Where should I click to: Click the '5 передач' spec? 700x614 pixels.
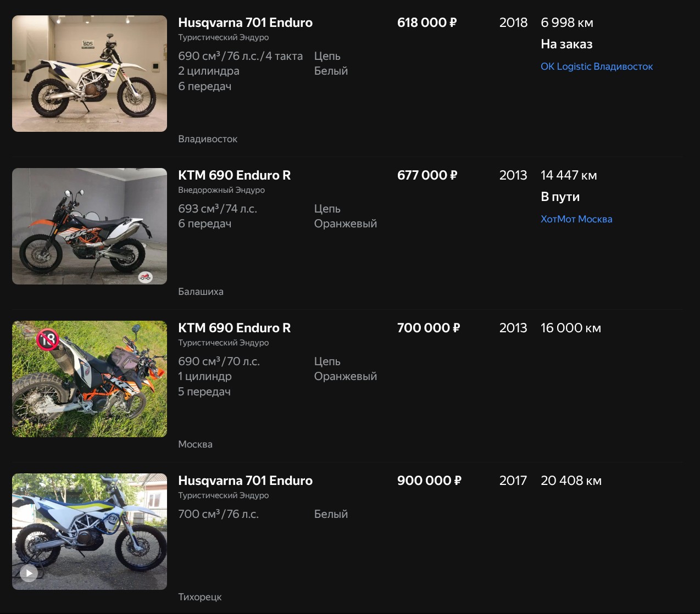204,392
